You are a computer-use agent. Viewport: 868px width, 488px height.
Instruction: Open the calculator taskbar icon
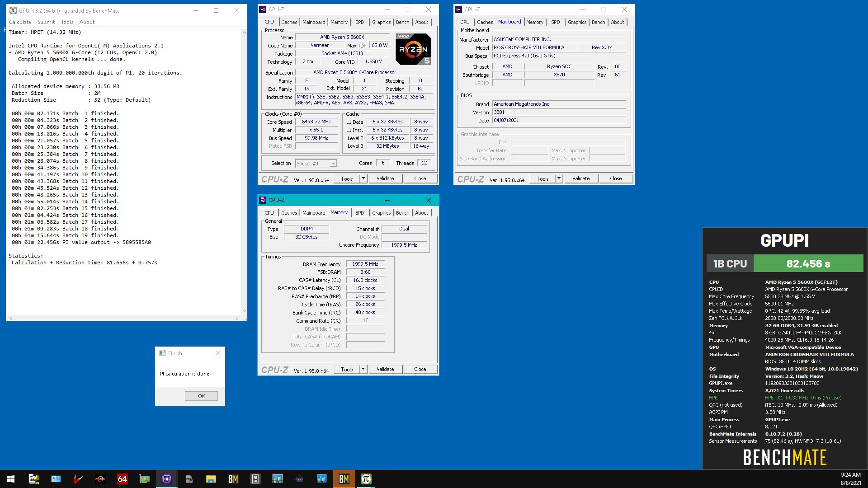pyautogui.click(x=255, y=479)
